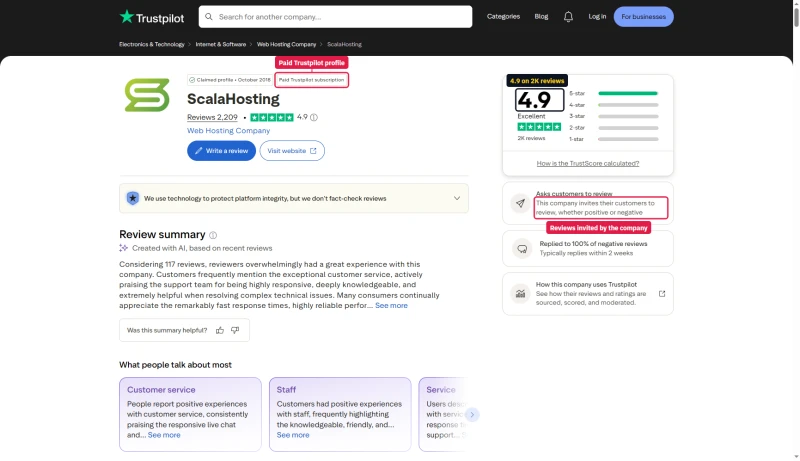
Task: Click the shield star integrity icon
Action: 133,198
